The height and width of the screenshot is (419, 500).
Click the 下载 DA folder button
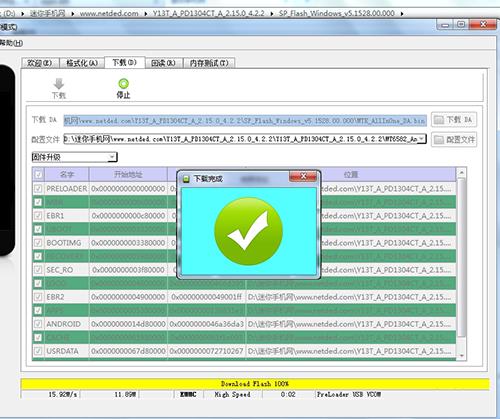click(x=454, y=119)
